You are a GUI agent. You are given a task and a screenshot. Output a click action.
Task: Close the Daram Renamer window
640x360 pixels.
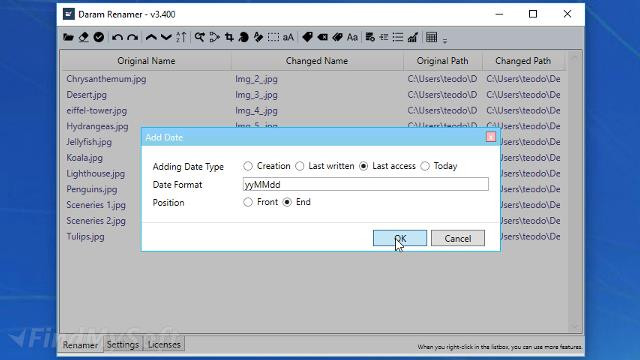567,14
